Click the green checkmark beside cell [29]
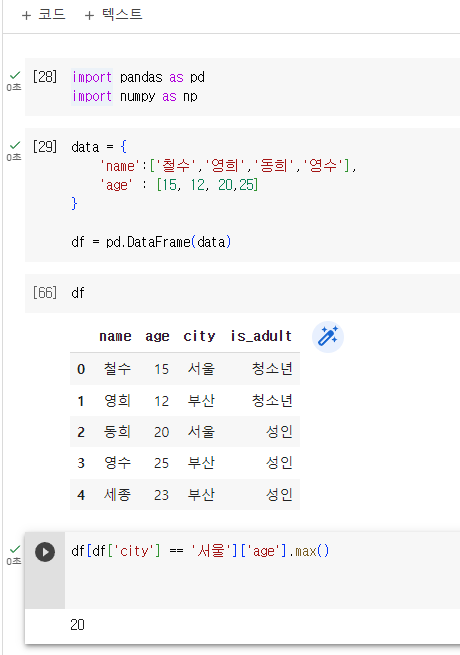This screenshot has height=655, width=460. tap(15, 145)
